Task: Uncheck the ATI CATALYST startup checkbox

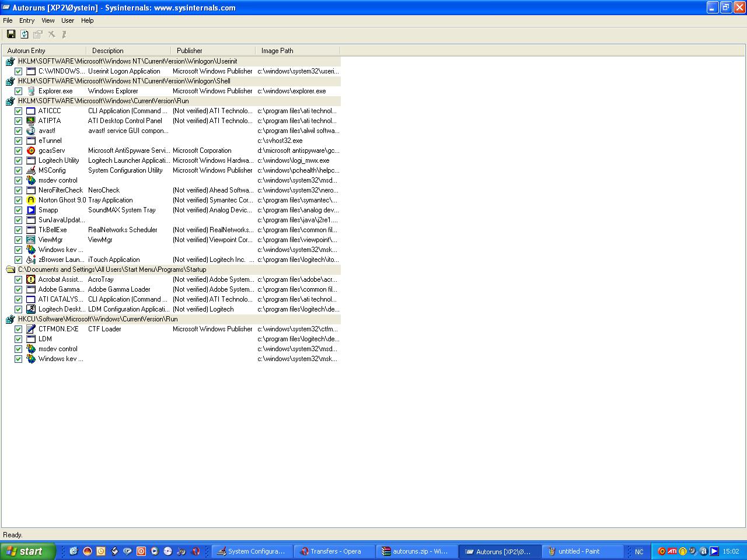Action: pyautogui.click(x=18, y=299)
